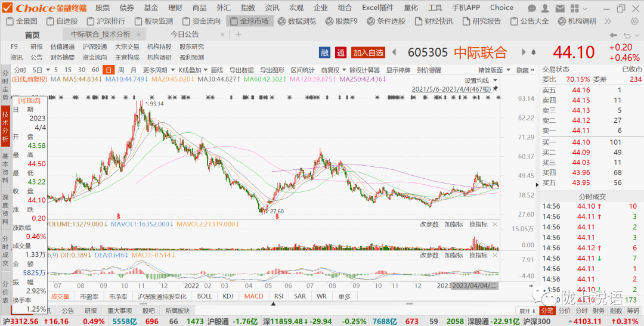This screenshot has height=326, width=644.
Task: Expand the dropdown next to undo arrow
Action: pyautogui.click(x=636, y=36)
